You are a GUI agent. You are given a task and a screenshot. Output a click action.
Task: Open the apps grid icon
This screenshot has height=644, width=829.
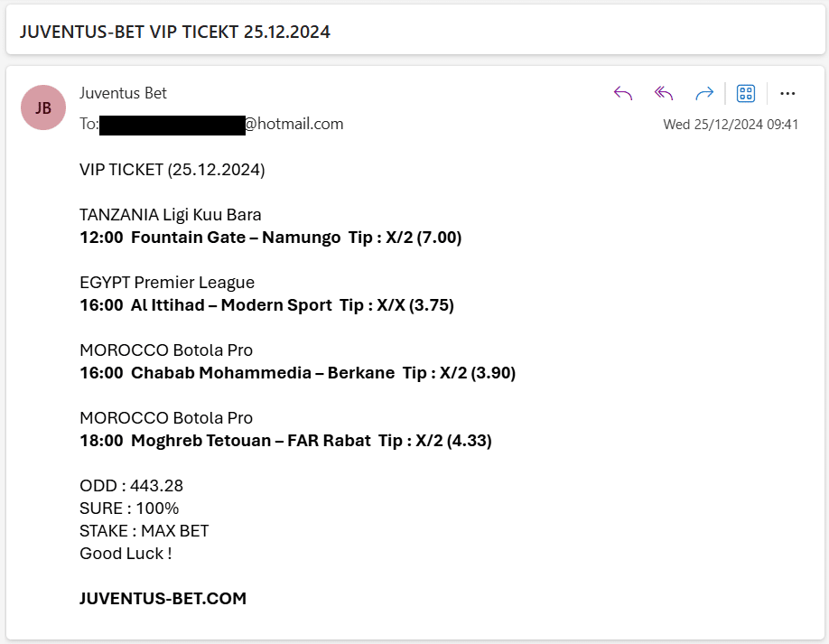point(746,94)
